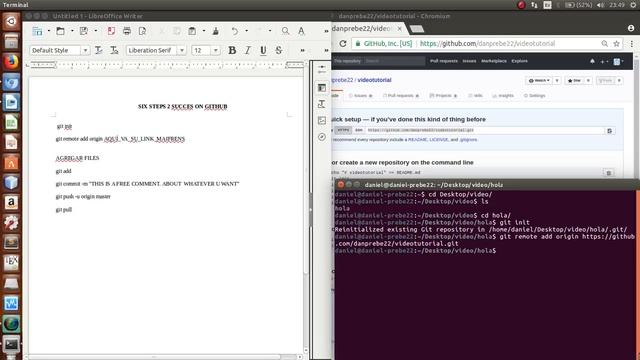Click the Spelling check icon in Writer
Viewport: 640px width, 360px height.
[x=301, y=31]
